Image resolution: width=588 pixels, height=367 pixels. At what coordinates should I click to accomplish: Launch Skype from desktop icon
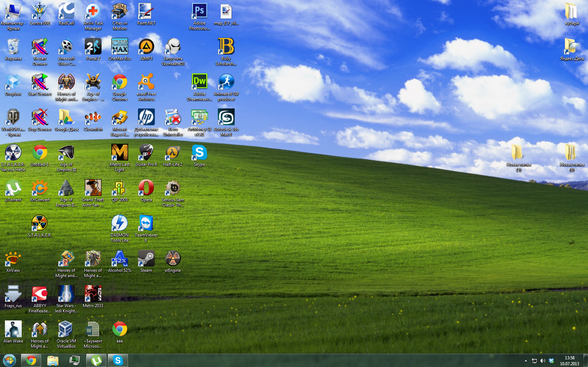tap(200, 155)
